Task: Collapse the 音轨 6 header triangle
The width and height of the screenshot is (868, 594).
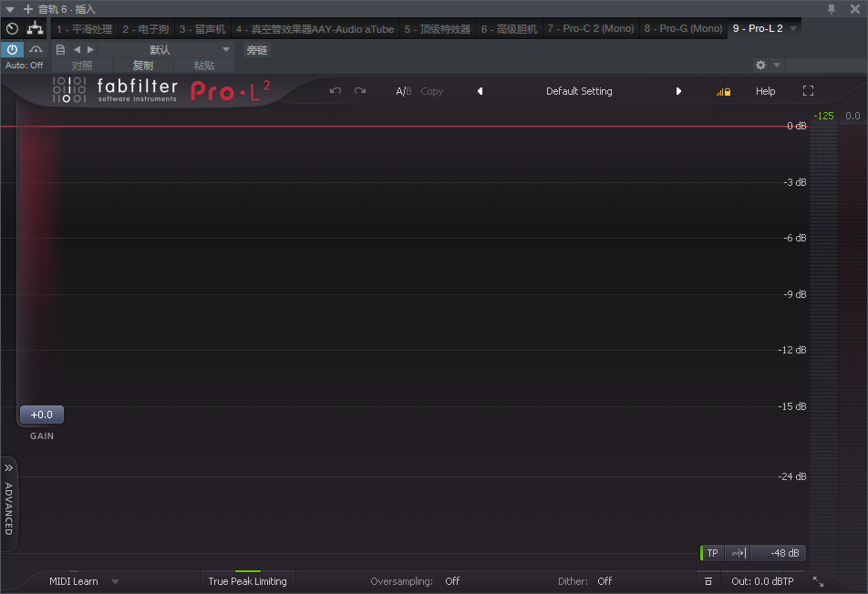Action: coord(10,9)
